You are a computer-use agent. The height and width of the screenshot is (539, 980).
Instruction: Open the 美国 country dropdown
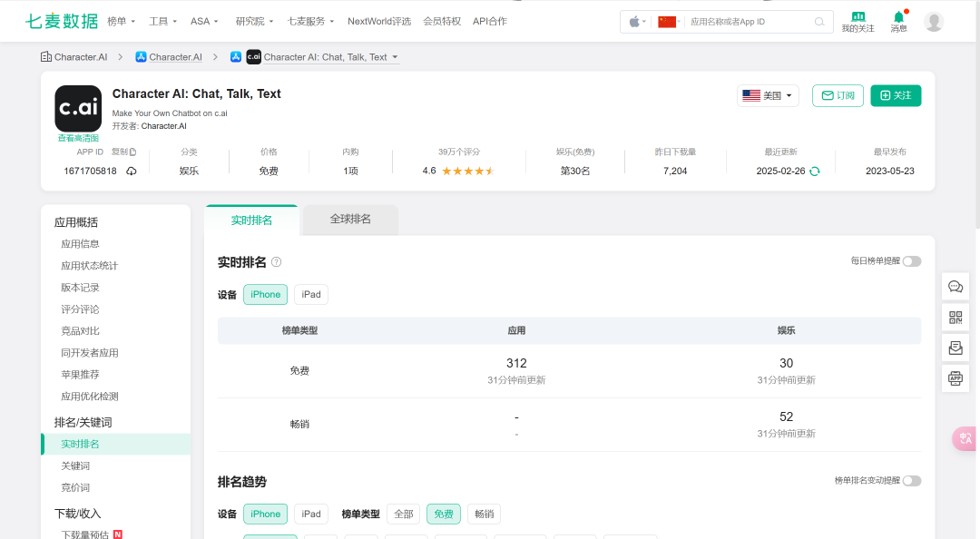pos(769,95)
